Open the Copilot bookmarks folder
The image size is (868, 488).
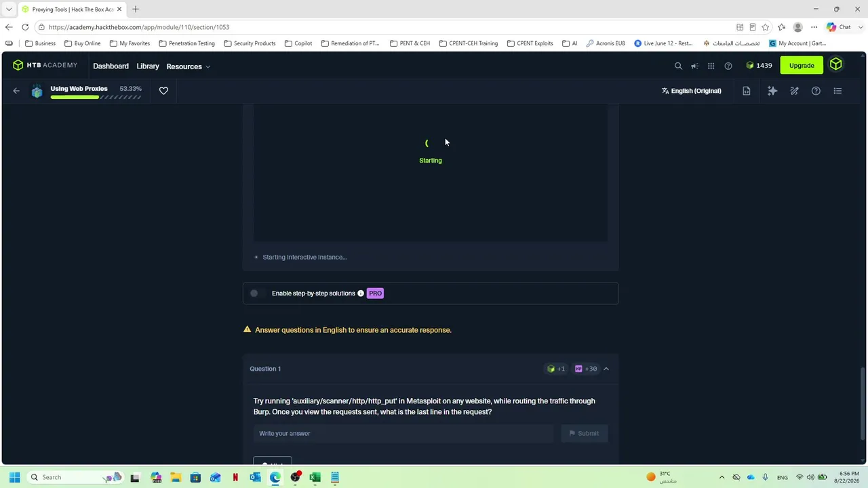pos(298,43)
